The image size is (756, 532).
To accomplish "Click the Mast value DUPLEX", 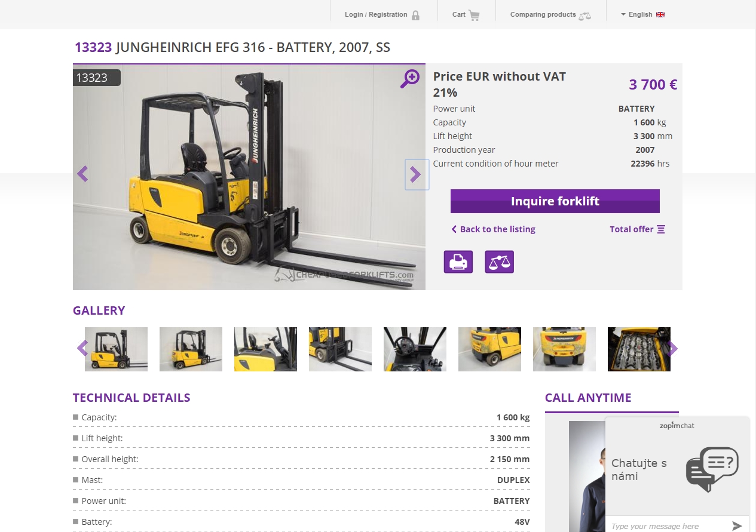I will 513,480.
